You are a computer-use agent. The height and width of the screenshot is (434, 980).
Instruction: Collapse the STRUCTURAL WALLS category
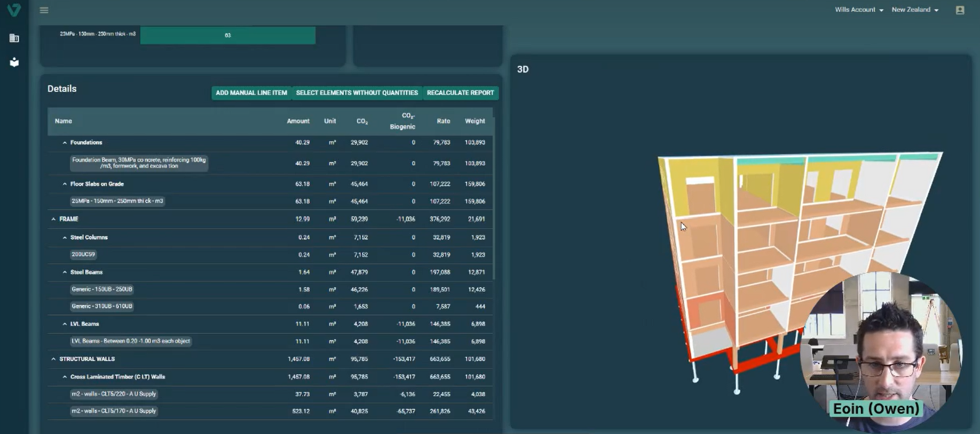pyautogui.click(x=53, y=359)
